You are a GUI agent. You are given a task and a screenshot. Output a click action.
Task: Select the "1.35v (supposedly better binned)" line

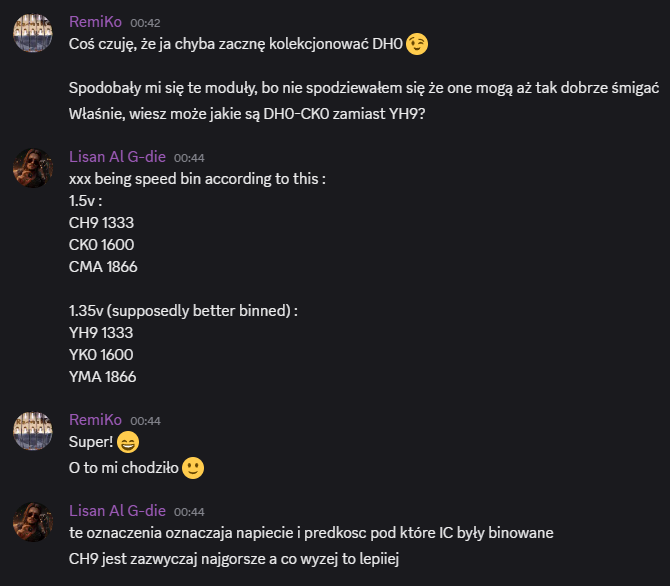click(183, 311)
